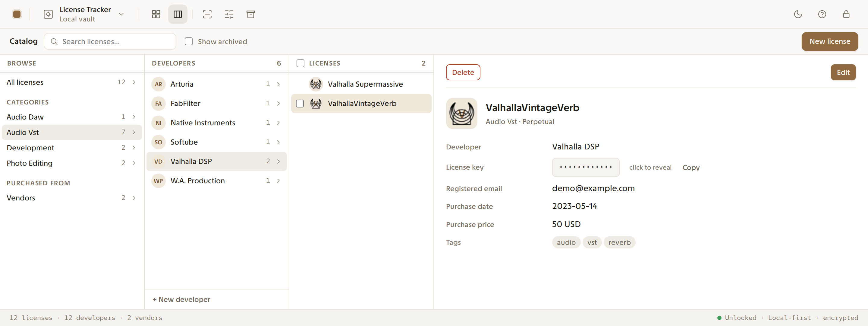This screenshot has width=868, height=326.
Task: Expand the Photo Editing chevron
Action: (134, 163)
